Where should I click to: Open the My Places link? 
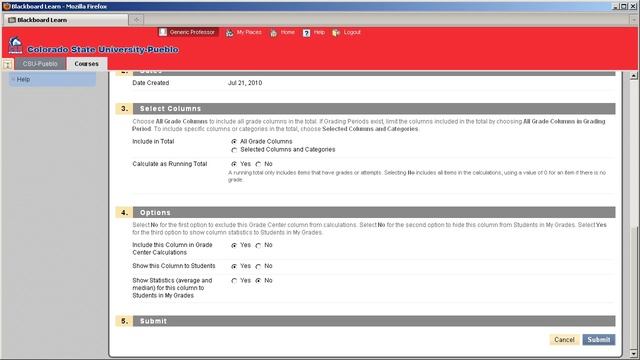pos(249,32)
